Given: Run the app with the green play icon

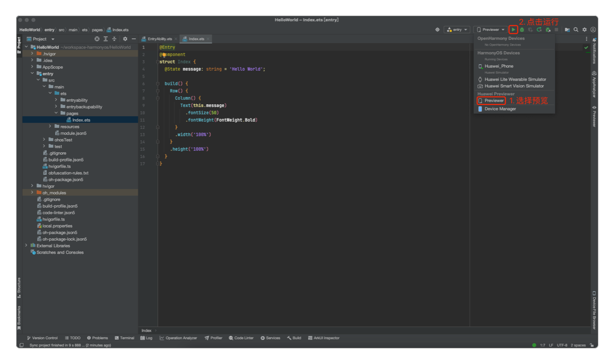Looking at the screenshot, I should [513, 30].
